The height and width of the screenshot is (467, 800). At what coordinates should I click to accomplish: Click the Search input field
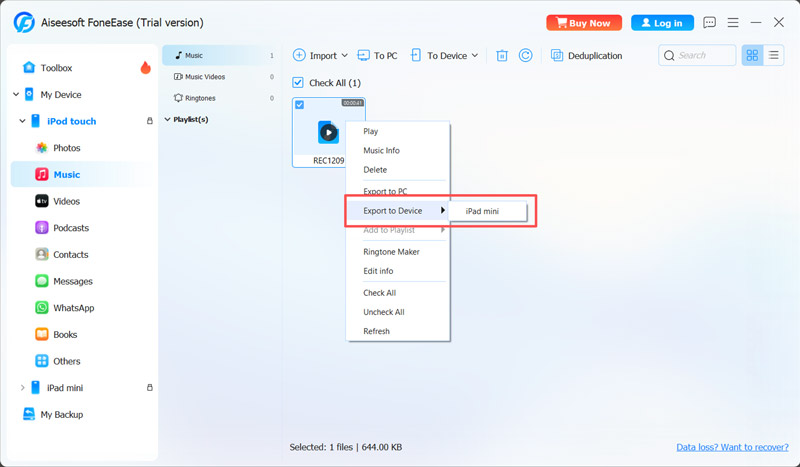click(697, 55)
